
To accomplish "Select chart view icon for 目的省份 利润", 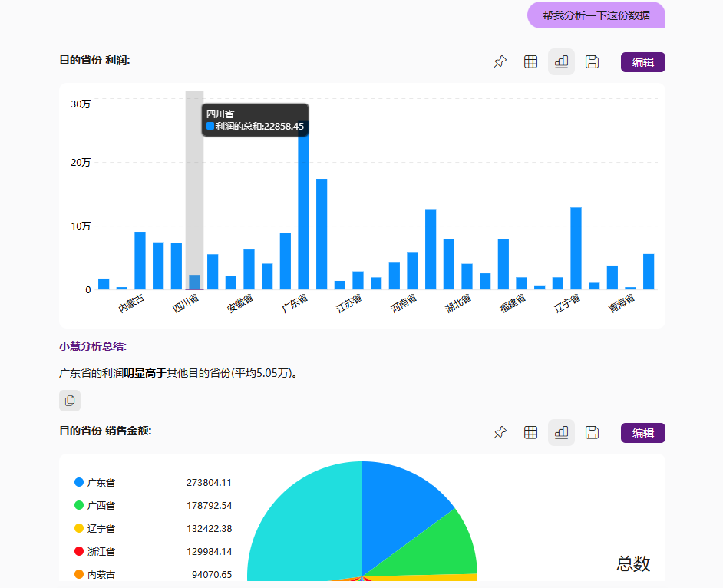I will pos(561,62).
